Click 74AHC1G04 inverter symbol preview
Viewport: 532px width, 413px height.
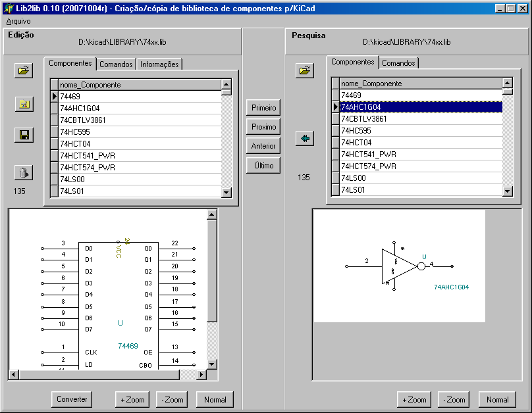[x=400, y=266]
